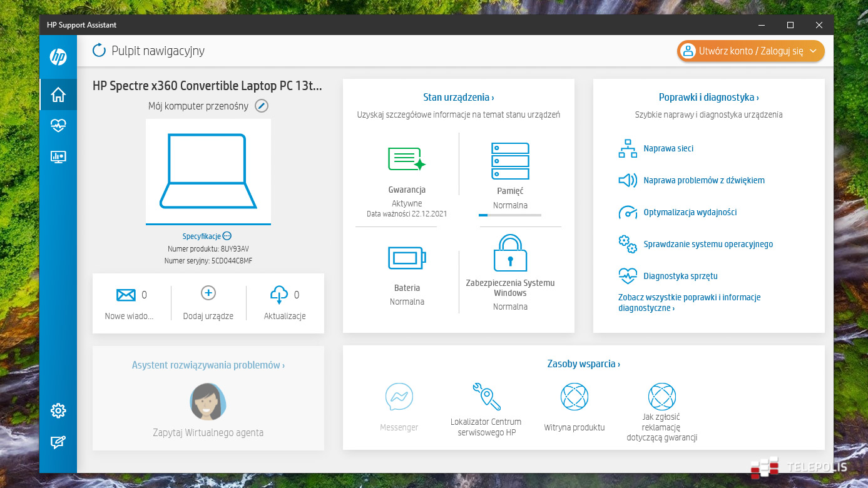Click the pencil icon to edit device name
The image size is (868, 488).
[x=262, y=106]
